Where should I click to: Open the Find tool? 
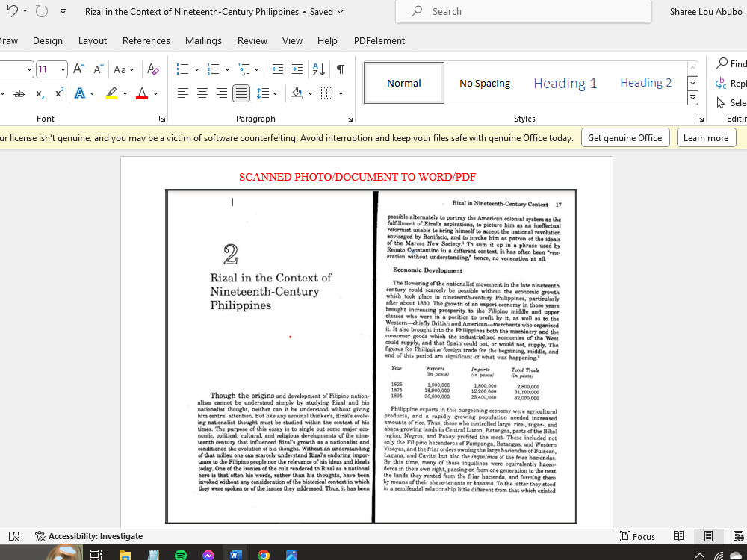click(732, 63)
